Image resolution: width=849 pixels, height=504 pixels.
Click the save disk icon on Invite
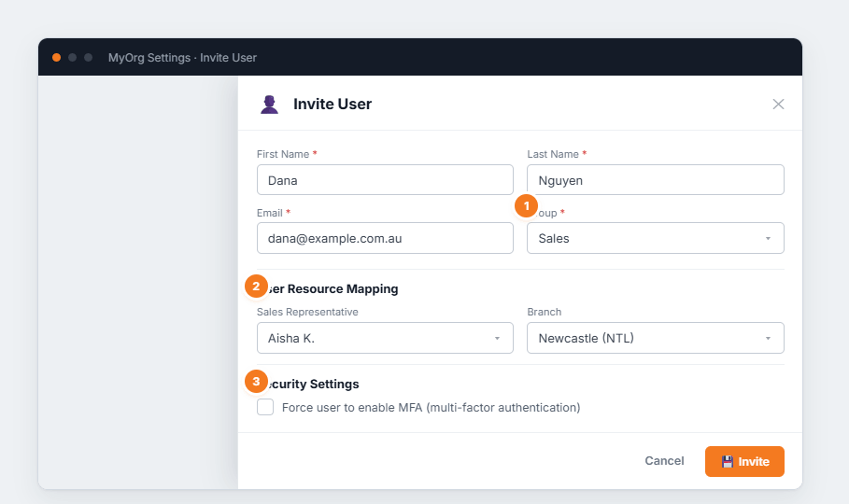tap(728, 461)
